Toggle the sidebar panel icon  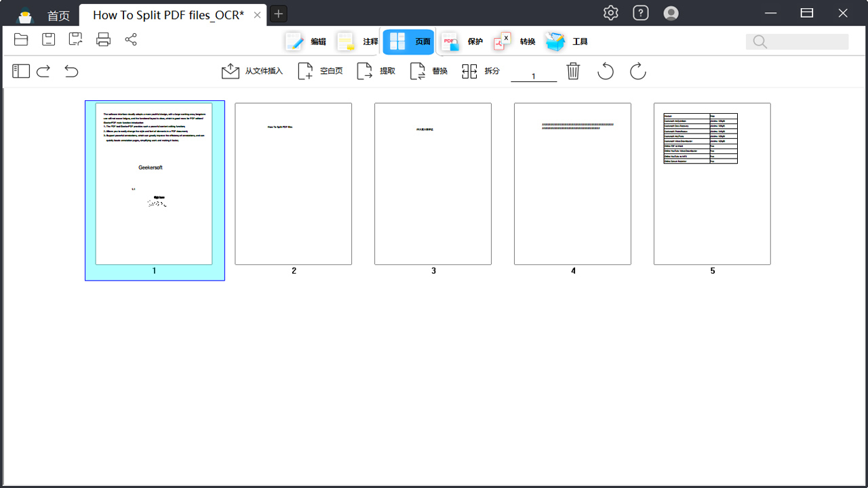click(x=21, y=71)
